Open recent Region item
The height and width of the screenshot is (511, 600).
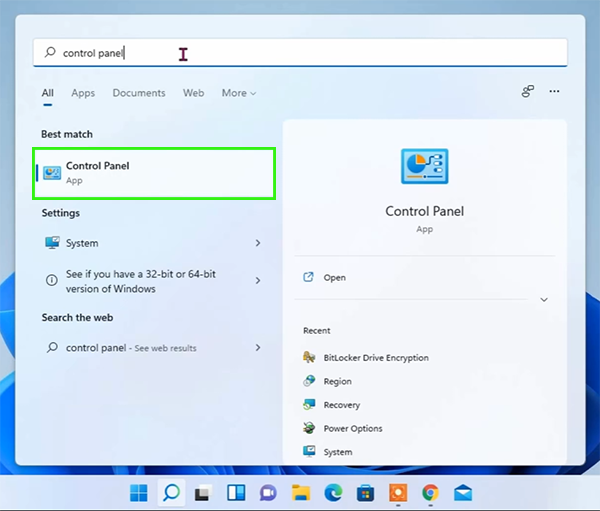click(x=338, y=382)
